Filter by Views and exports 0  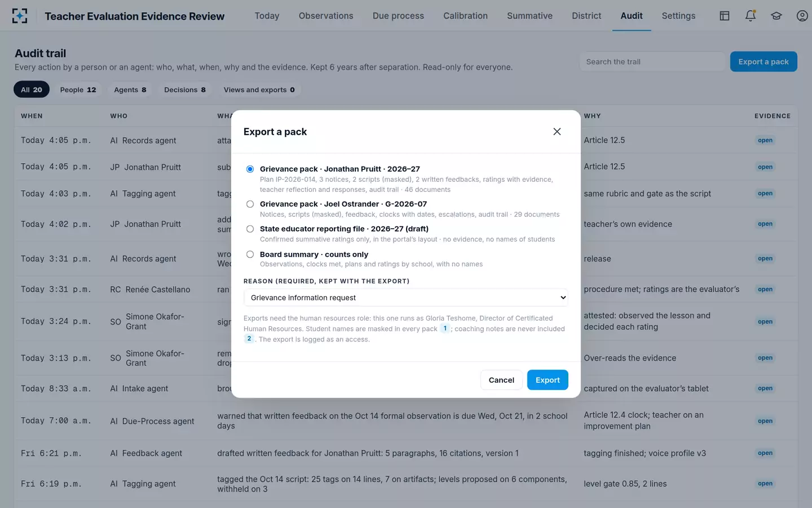click(x=259, y=90)
